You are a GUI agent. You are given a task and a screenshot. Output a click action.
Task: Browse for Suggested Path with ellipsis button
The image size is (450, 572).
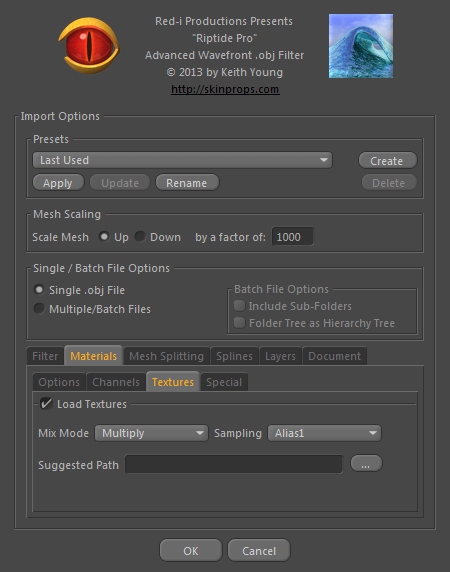(366, 463)
